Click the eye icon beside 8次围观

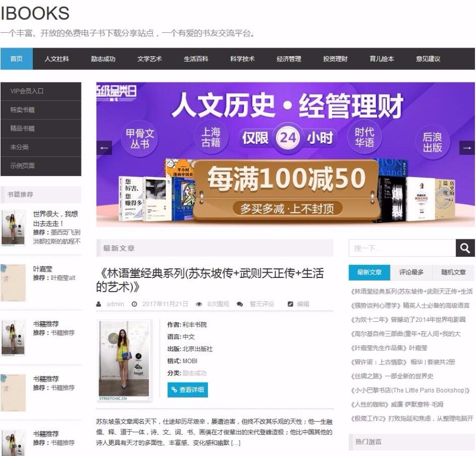[x=199, y=304]
